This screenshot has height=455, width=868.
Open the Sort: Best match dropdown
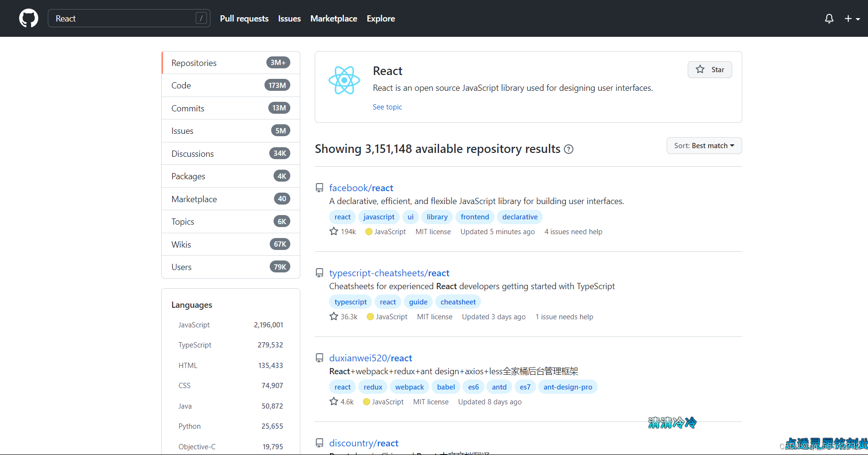(704, 146)
